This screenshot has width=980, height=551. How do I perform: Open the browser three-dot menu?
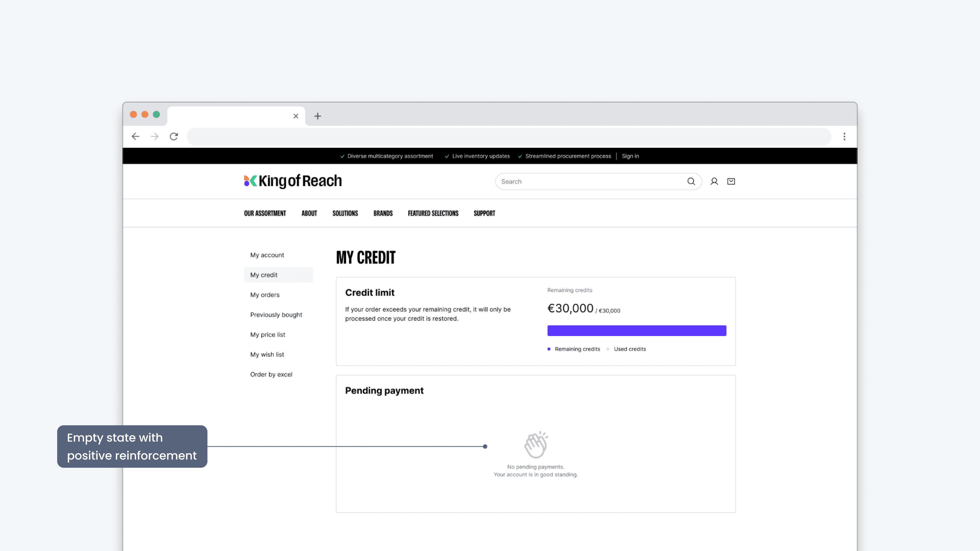(x=844, y=137)
